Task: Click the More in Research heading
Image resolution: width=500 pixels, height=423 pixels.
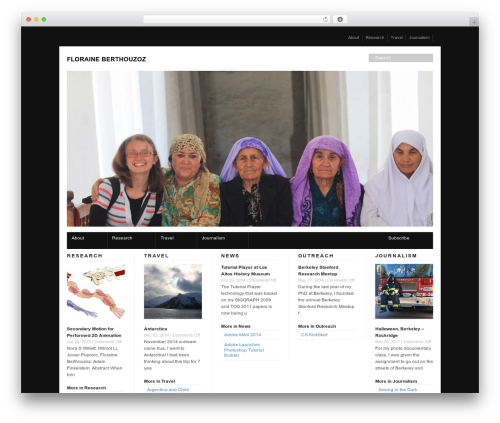Action: pyautogui.click(x=86, y=388)
